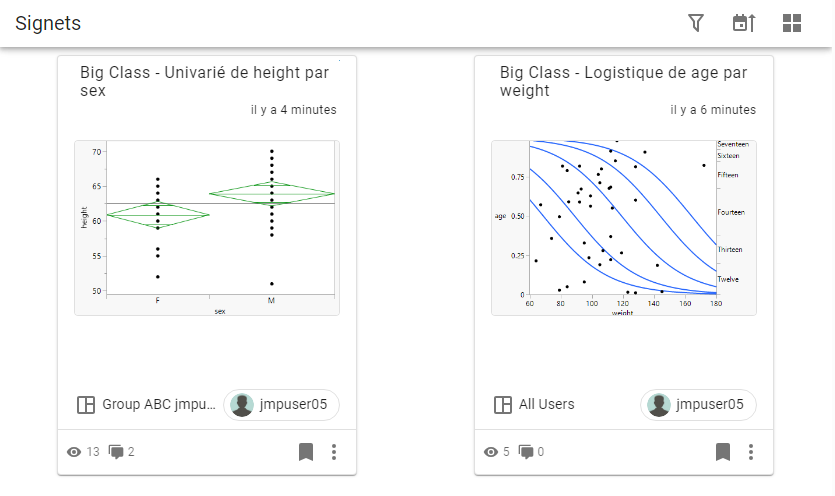835x496 pixels.
Task: Open the age by weight logistic thumbnail
Action: click(x=624, y=228)
